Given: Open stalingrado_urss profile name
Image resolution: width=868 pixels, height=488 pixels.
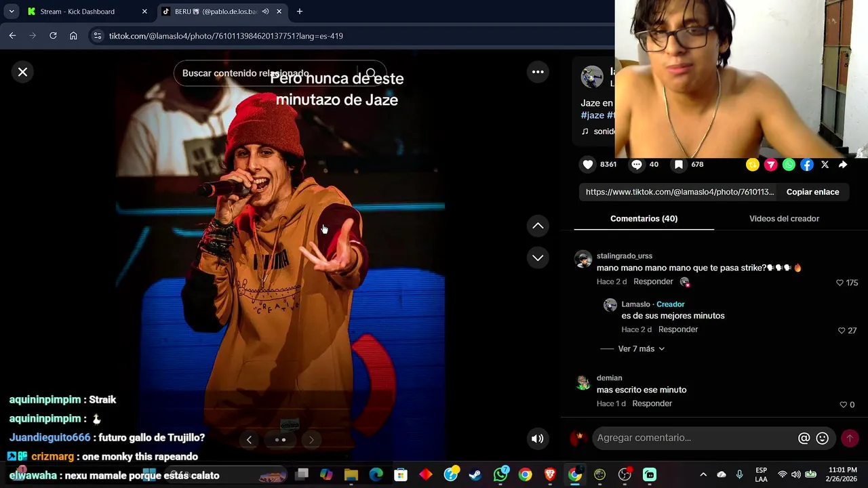Looking at the screenshot, I should [x=624, y=256].
